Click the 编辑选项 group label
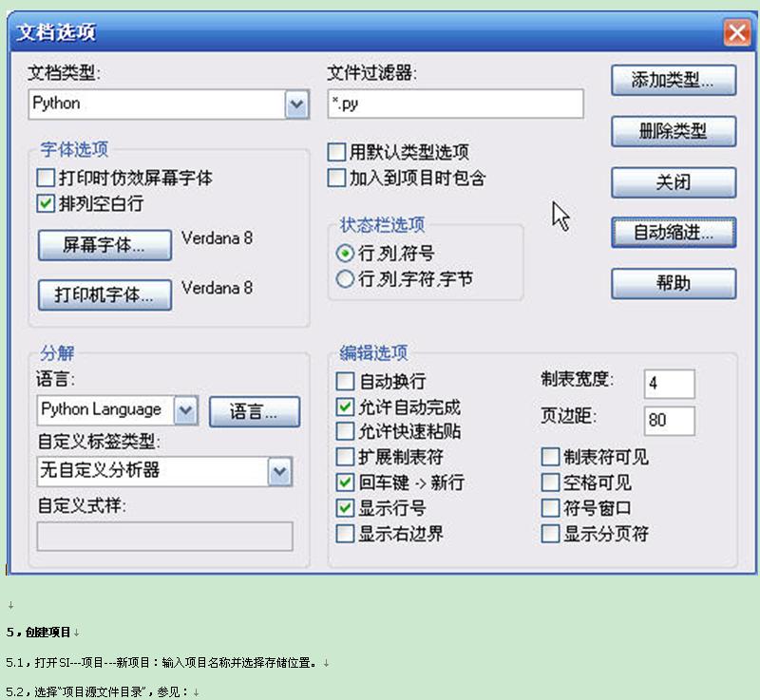Screen dimensions: 760x700 (373, 352)
